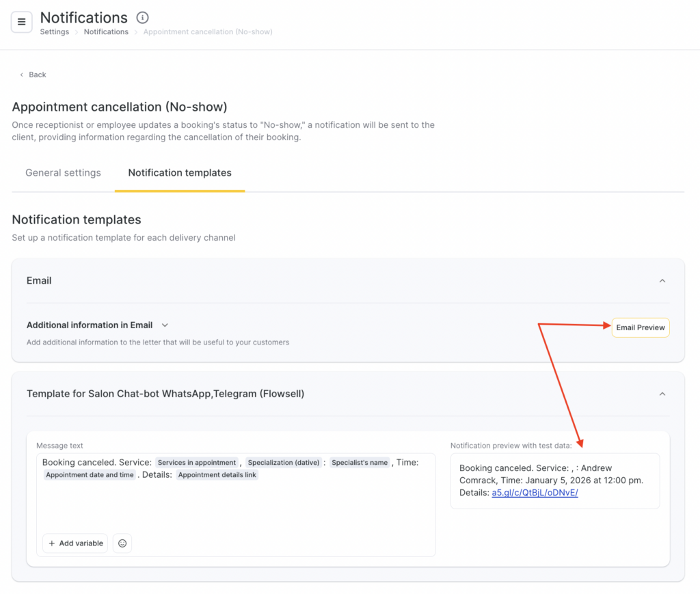Go to Notifications breadcrumb
700x594 pixels.
(106, 32)
